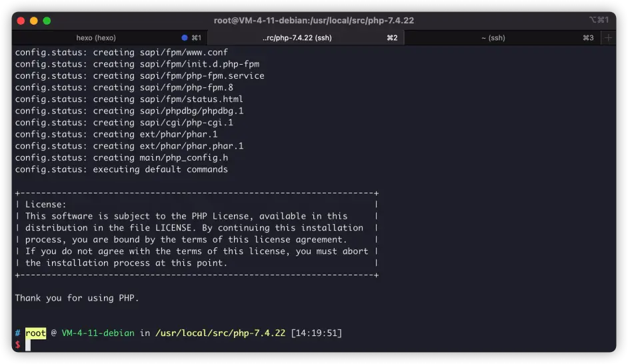Click line 'creating sapi/fpm/www.conf'
Image resolution: width=628 pixels, height=364 pixels.
tap(121, 52)
